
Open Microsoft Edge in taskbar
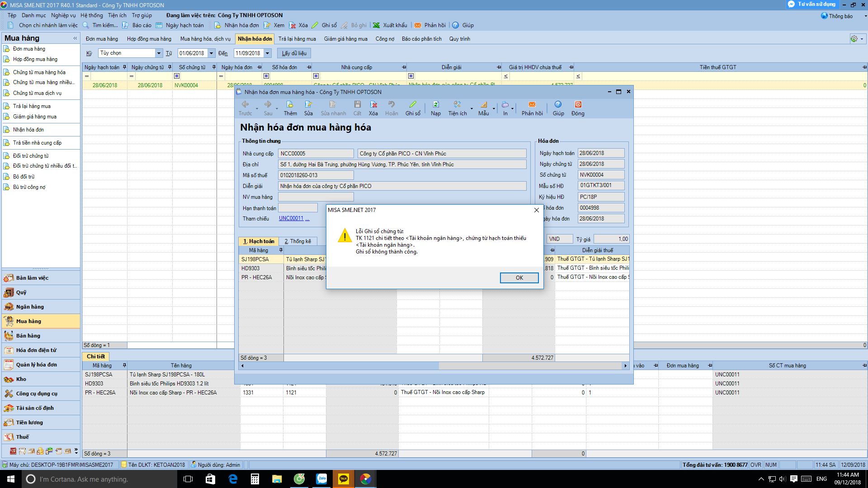pos(233,479)
